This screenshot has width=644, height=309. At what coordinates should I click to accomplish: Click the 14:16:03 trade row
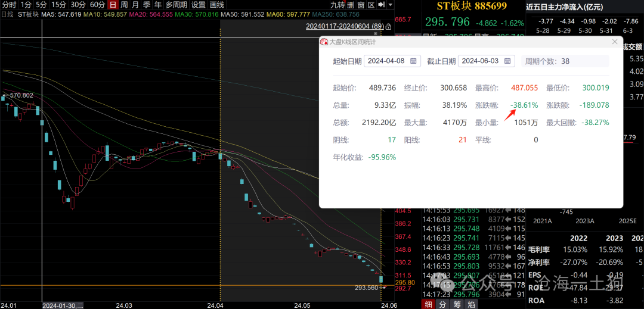[x=473, y=219]
